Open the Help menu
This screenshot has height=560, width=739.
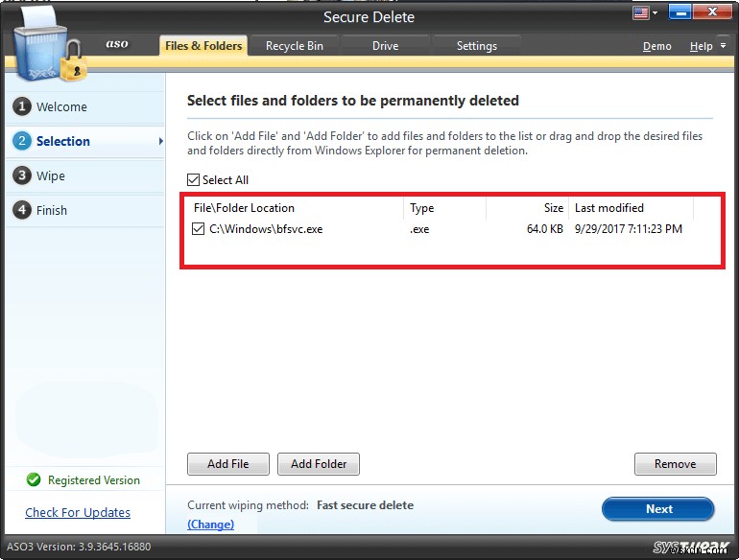click(x=701, y=46)
